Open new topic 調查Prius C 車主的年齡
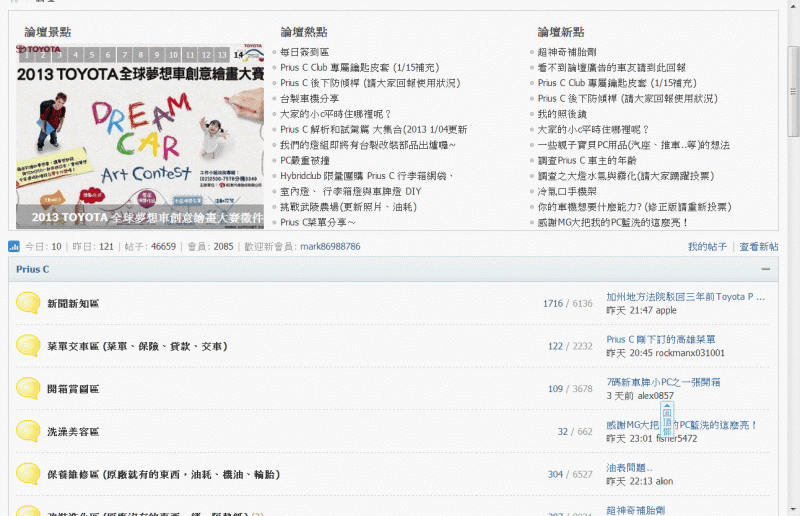800x516 pixels. click(587, 160)
